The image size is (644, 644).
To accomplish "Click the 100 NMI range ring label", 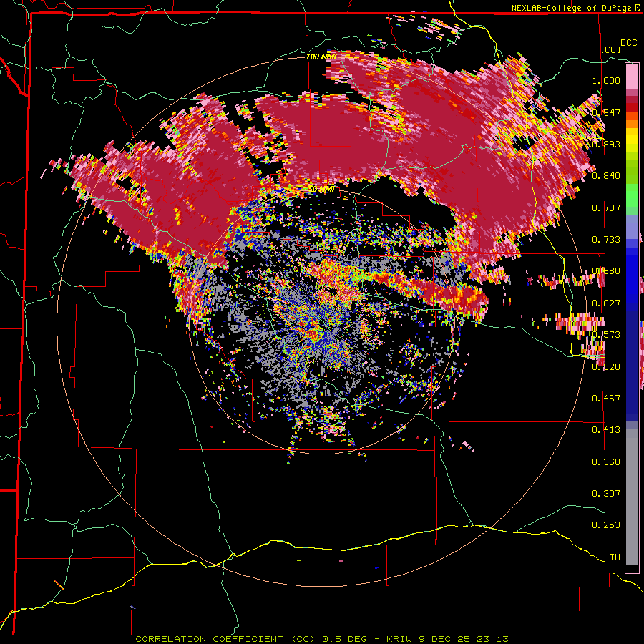I will [x=321, y=57].
